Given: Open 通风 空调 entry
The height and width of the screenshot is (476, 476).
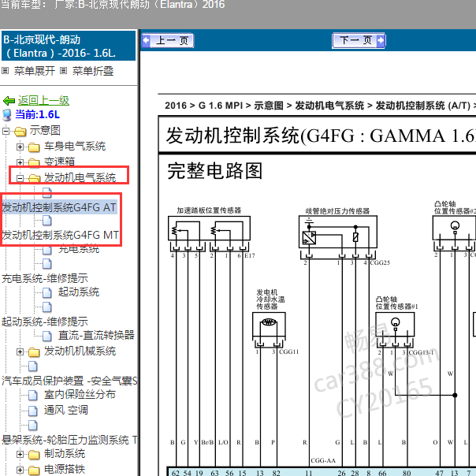Looking at the screenshot, I should click(66, 410).
